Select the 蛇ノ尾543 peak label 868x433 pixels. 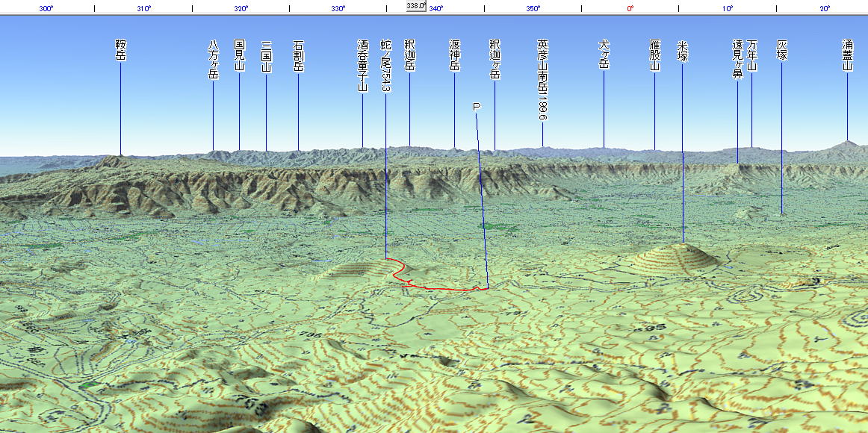pyautogui.click(x=385, y=66)
